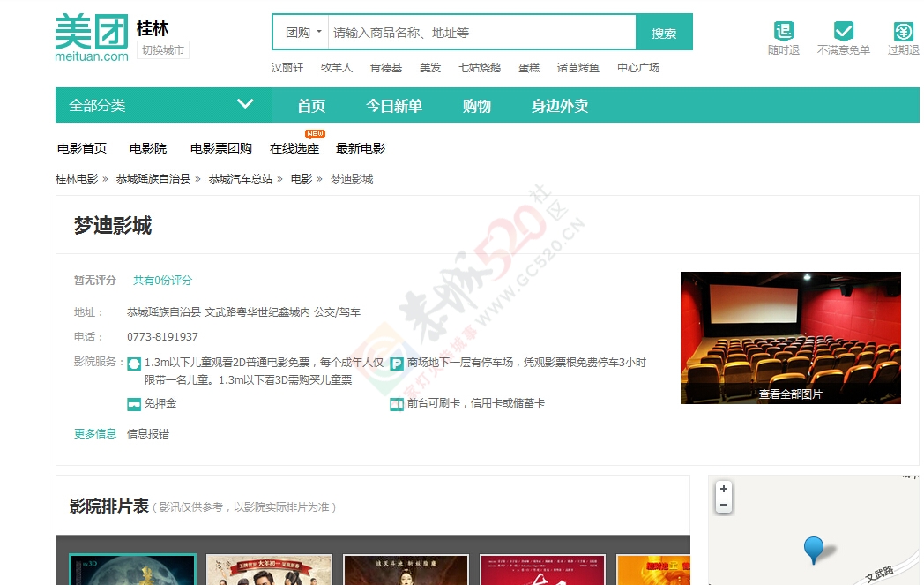Zoom in on the map

724,489
